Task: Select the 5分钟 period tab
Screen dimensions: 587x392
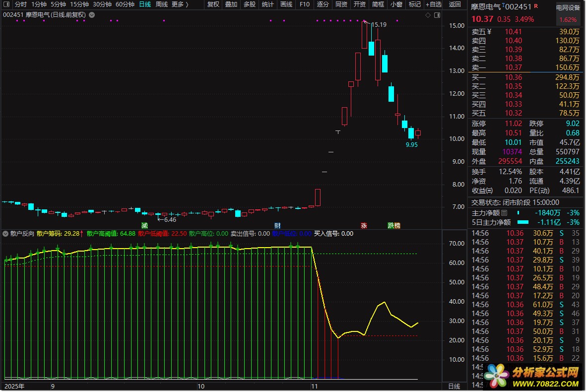Action: pos(59,4)
